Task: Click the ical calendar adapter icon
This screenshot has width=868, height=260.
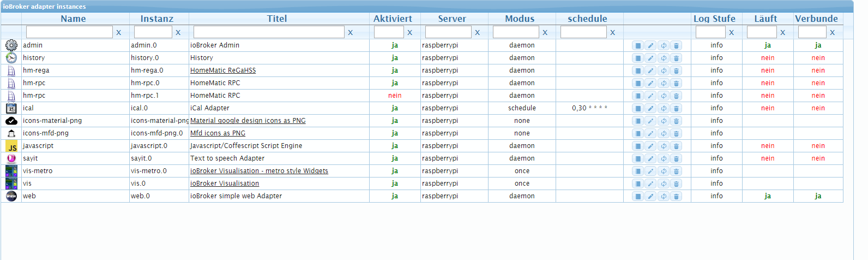Action: click(x=11, y=108)
